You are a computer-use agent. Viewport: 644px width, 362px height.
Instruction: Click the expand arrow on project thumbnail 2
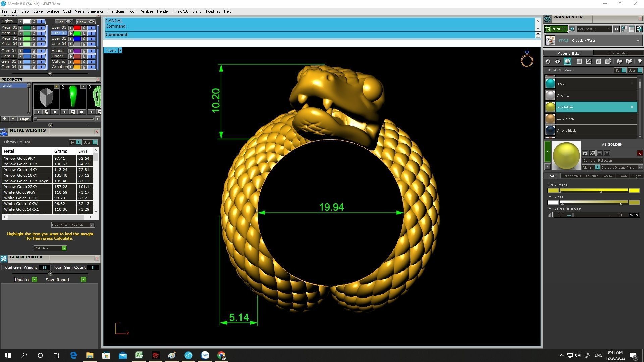pyautogui.click(x=83, y=87)
